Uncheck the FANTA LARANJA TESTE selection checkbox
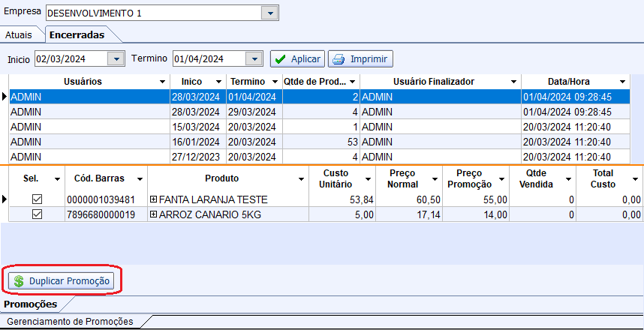644x330 pixels. pos(37,199)
